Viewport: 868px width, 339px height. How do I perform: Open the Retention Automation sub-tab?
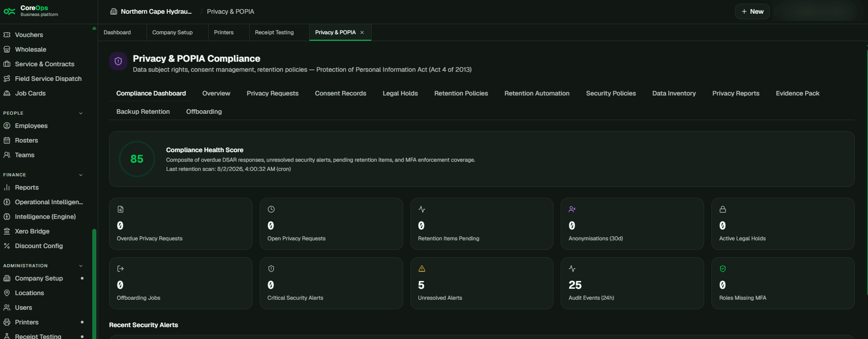tap(537, 93)
